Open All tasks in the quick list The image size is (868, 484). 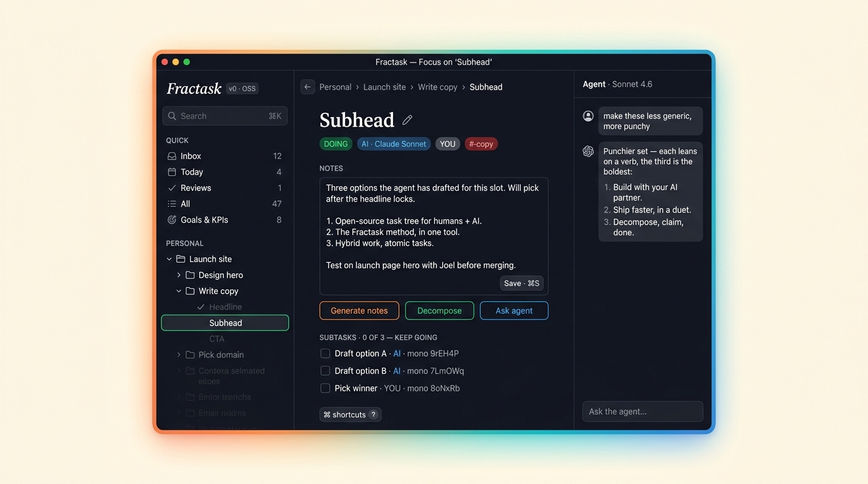click(x=225, y=204)
